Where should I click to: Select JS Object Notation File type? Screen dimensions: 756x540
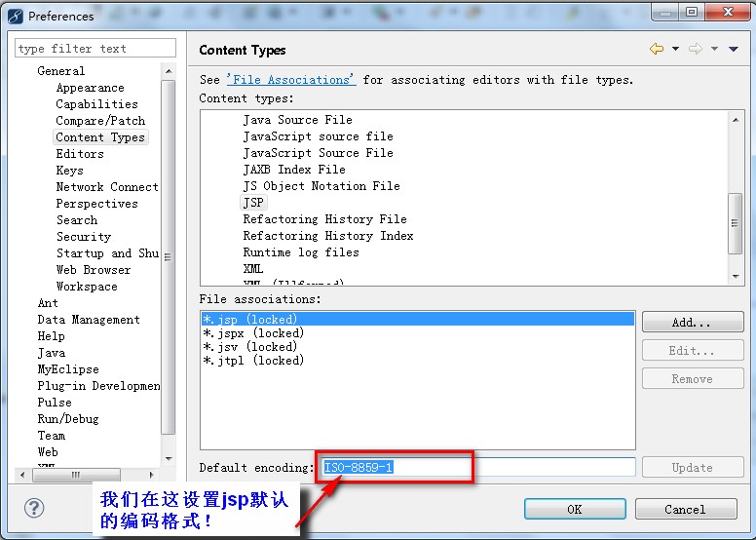(x=321, y=186)
